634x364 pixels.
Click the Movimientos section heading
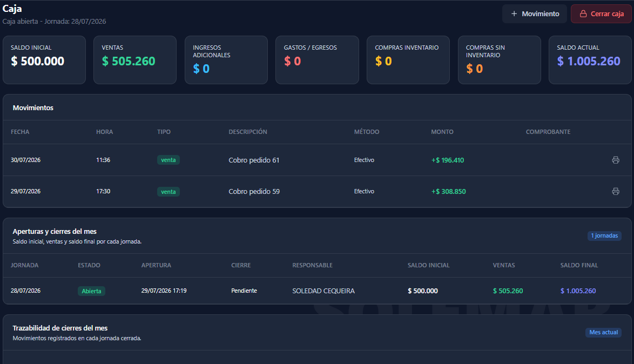click(33, 107)
